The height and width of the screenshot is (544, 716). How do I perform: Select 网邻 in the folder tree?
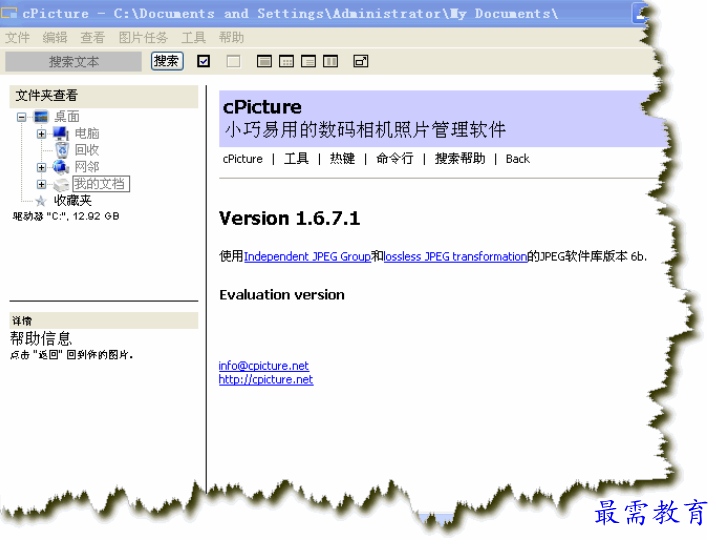tap(87, 167)
